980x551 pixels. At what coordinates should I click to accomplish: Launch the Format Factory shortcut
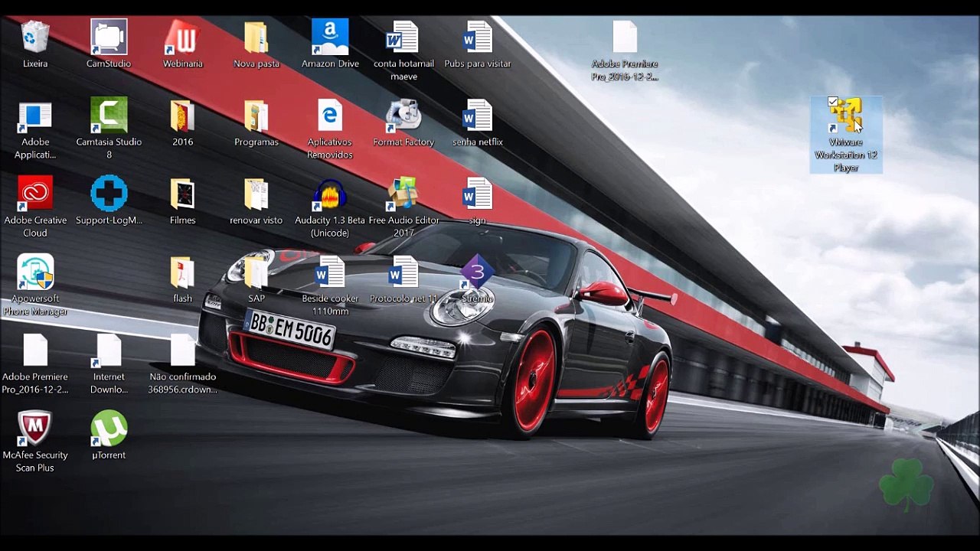[403, 116]
